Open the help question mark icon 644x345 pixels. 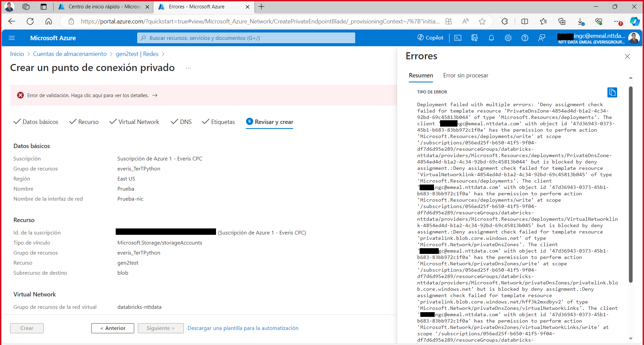[525, 38]
